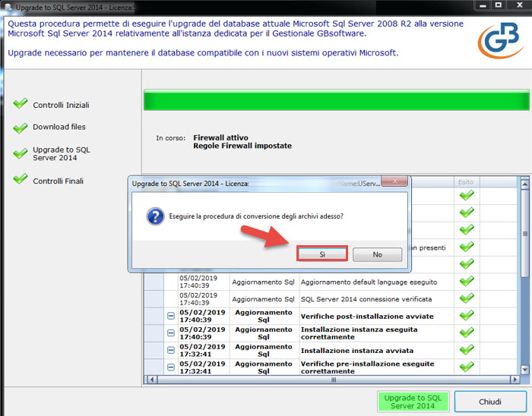Click timestamp 05/02/2019 17:32:41 of Installazione instanza avviata

click(x=202, y=350)
